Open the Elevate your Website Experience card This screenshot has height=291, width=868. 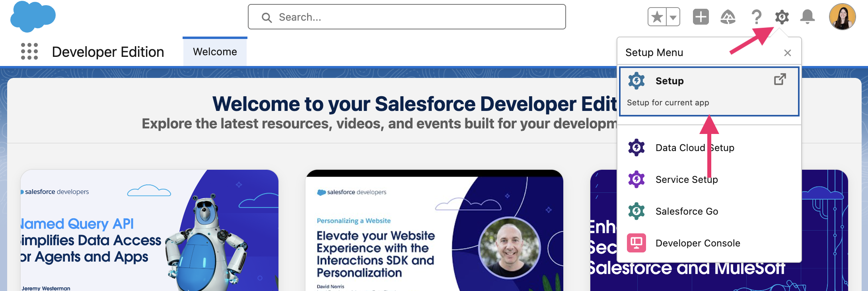(434, 231)
